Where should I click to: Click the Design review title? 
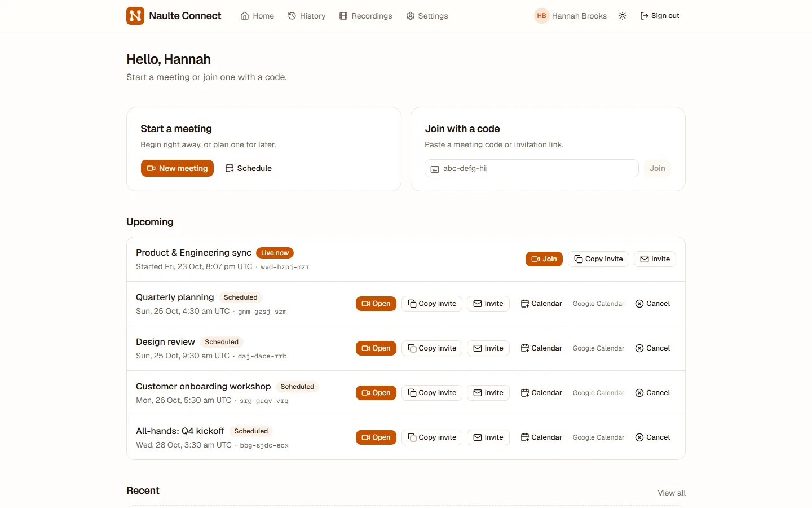click(165, 342)
